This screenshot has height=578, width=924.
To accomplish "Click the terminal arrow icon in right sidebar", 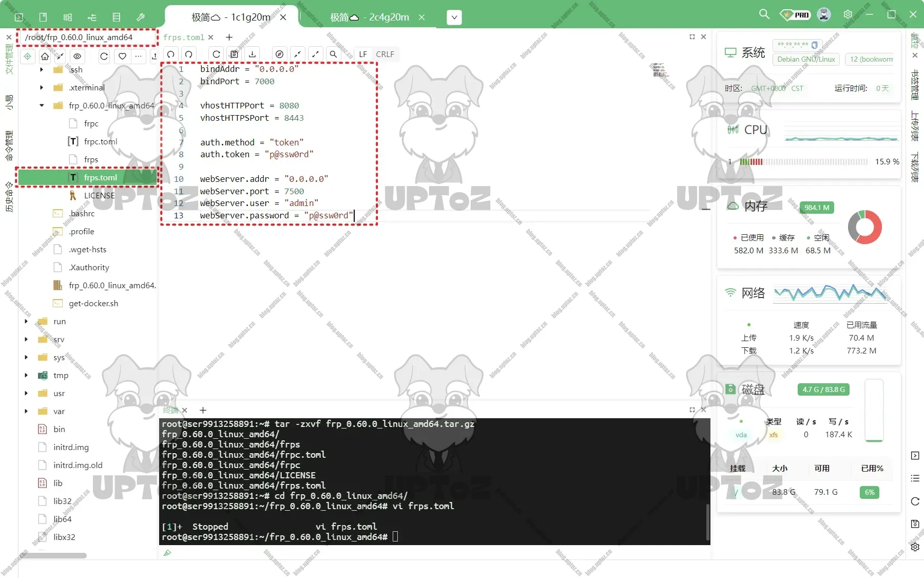I will point(915,455).
